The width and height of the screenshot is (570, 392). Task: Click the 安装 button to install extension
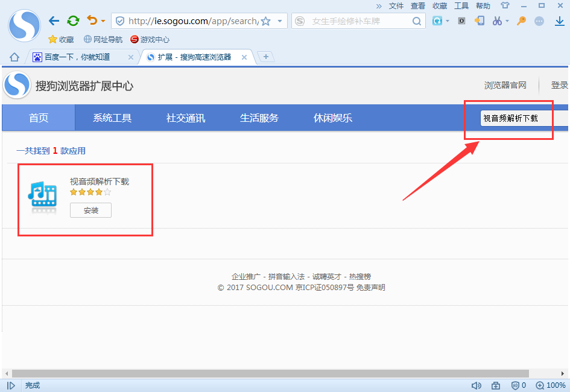[x=90, y=210]
